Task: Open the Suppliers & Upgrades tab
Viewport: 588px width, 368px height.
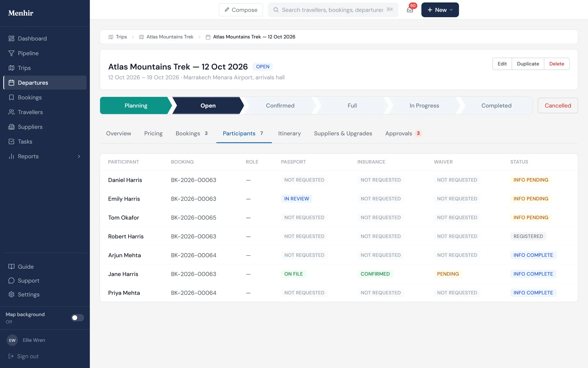Action: click(343, 133)
